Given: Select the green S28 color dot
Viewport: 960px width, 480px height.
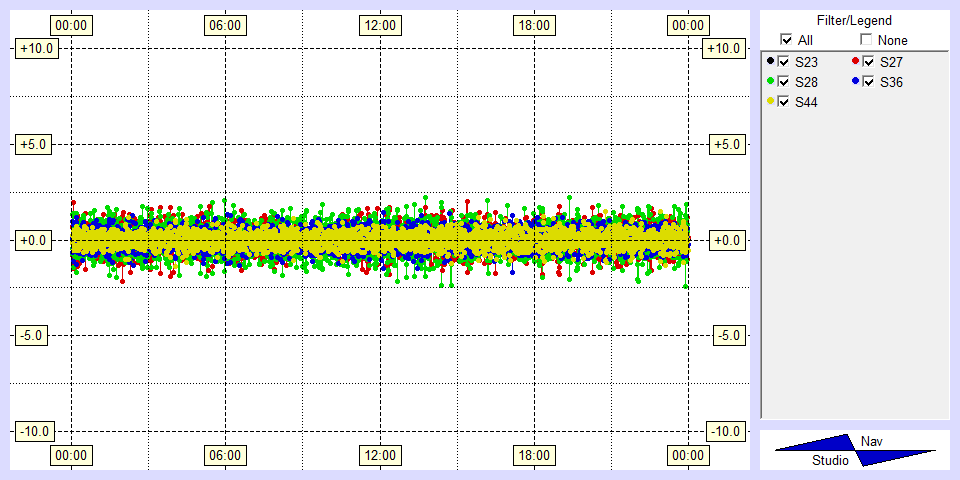Looking at the screenshot, I should click(x=770, y=80).
